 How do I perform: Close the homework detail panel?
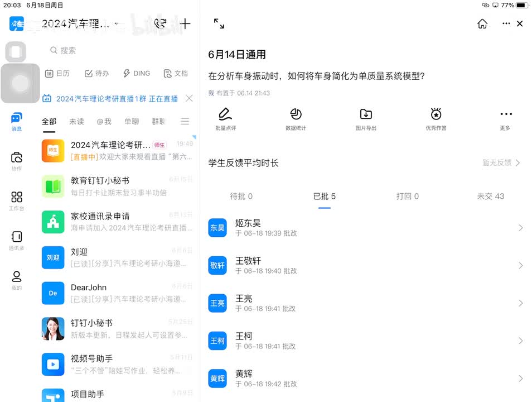[519, 23]
